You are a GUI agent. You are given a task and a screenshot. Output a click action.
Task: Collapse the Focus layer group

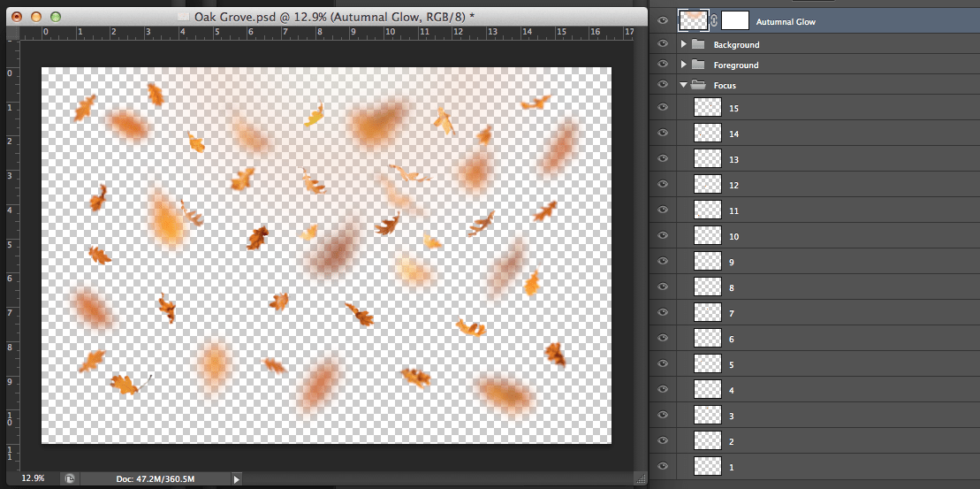pos(683,85)
